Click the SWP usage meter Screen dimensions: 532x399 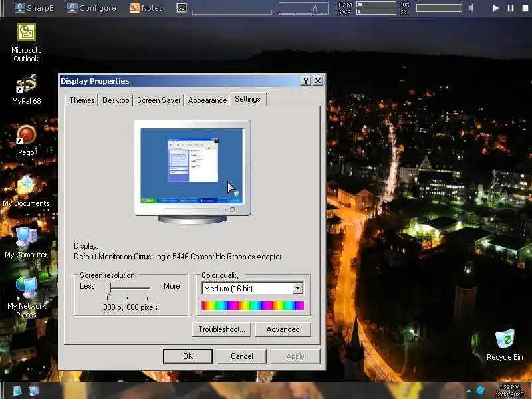(x=376, y=12)
